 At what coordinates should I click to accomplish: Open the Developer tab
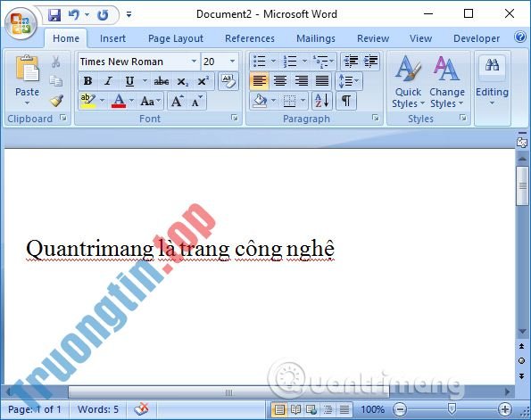tap(477, 38)
